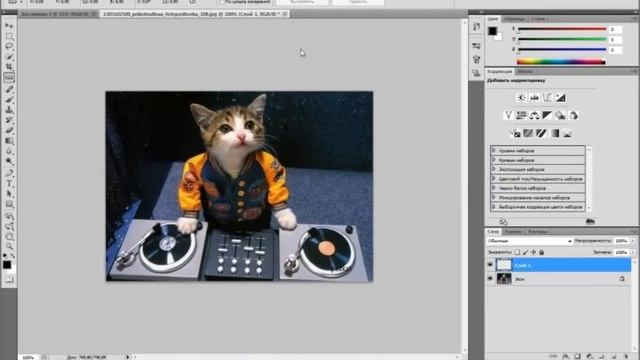
Task: Select the Quick Selection tool
Action: click(x=9, y=56)
